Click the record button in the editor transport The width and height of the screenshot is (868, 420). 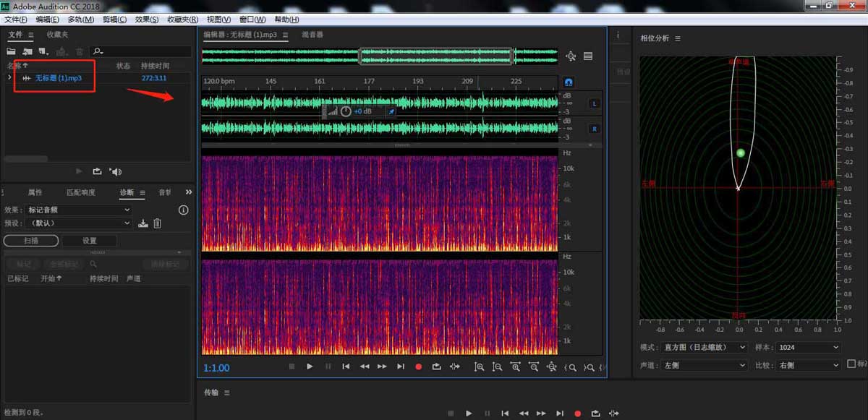[418, 367]
